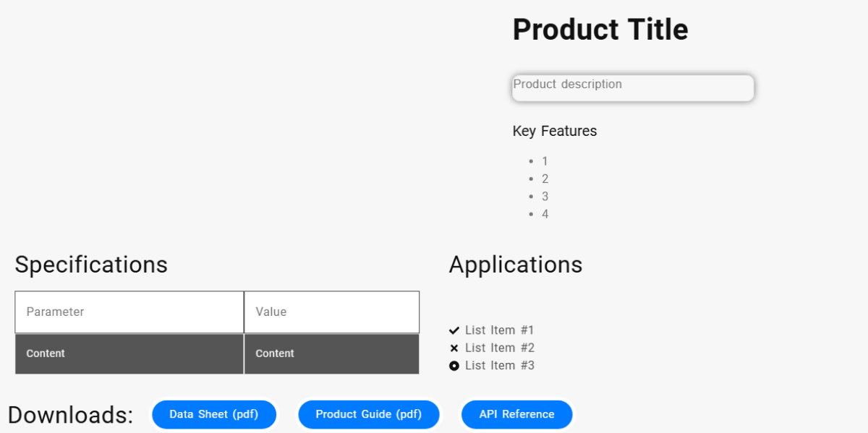Click the Content cell under Value
Image resolution: width=868 pixels, height=433 pixels.
(x=331, y=354)
